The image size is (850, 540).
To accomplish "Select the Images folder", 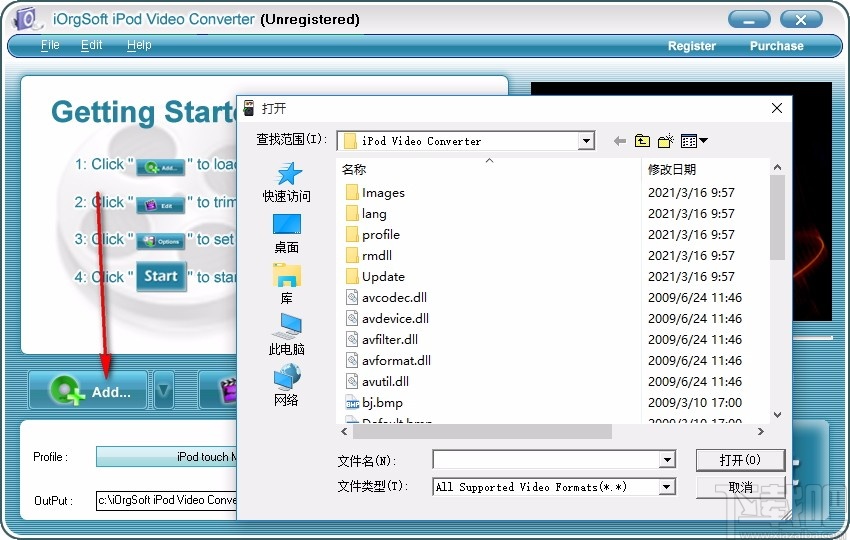I will (375, 192).
